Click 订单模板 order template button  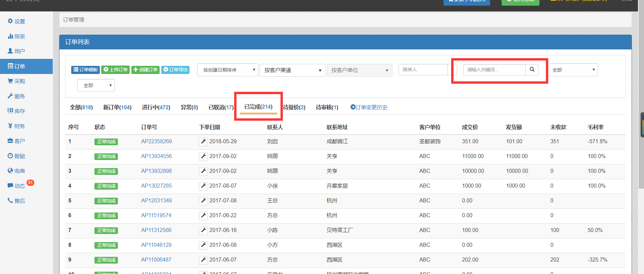click(85, 70)
